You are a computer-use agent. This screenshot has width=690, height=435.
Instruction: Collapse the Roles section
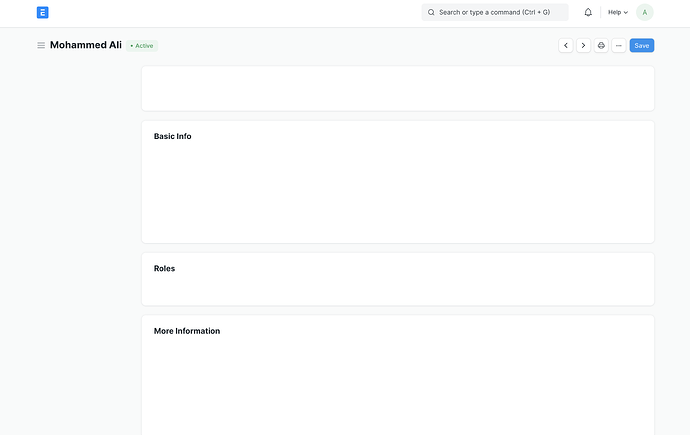pos(164,268)
